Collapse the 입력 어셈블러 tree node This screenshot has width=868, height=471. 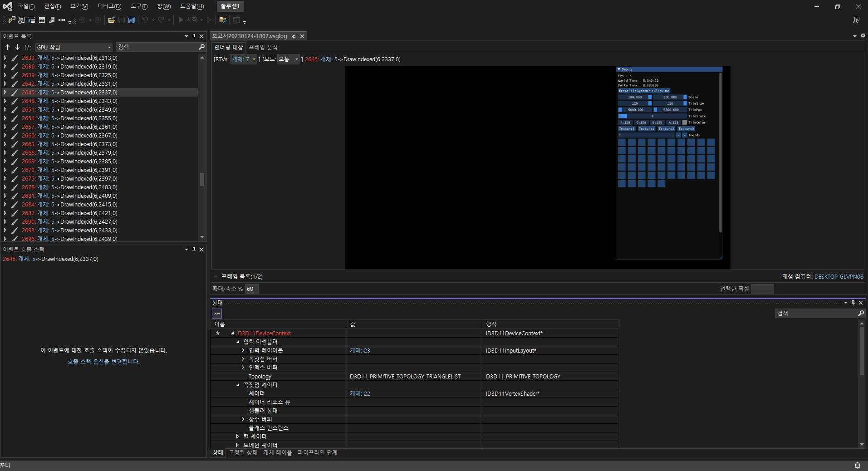click(238, 341)
